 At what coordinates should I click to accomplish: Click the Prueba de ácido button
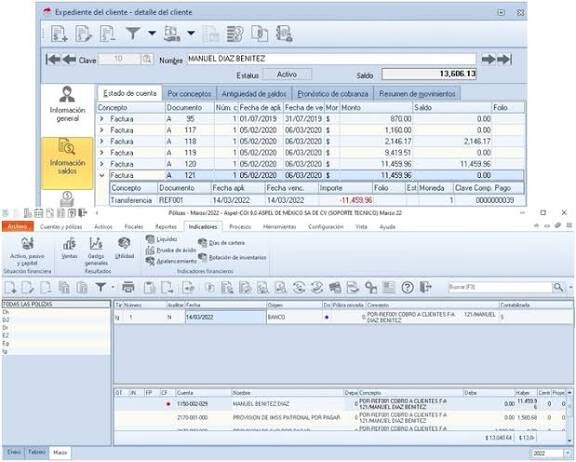(171, 250)
